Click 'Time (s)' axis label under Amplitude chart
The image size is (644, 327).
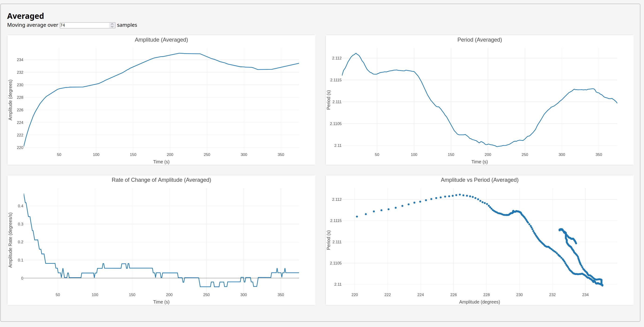click(x=161, y=162)
